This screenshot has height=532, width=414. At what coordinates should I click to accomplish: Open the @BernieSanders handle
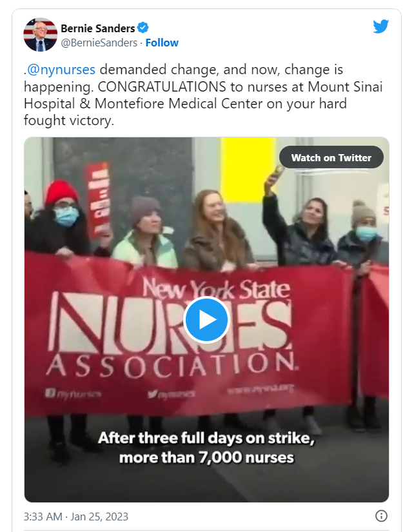(x=99, y=43)
